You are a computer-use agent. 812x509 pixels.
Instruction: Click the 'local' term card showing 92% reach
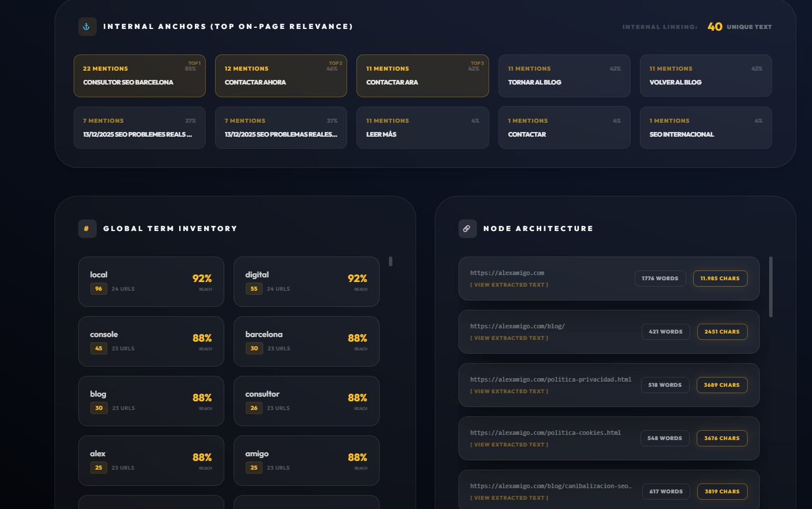click(151, 281)
